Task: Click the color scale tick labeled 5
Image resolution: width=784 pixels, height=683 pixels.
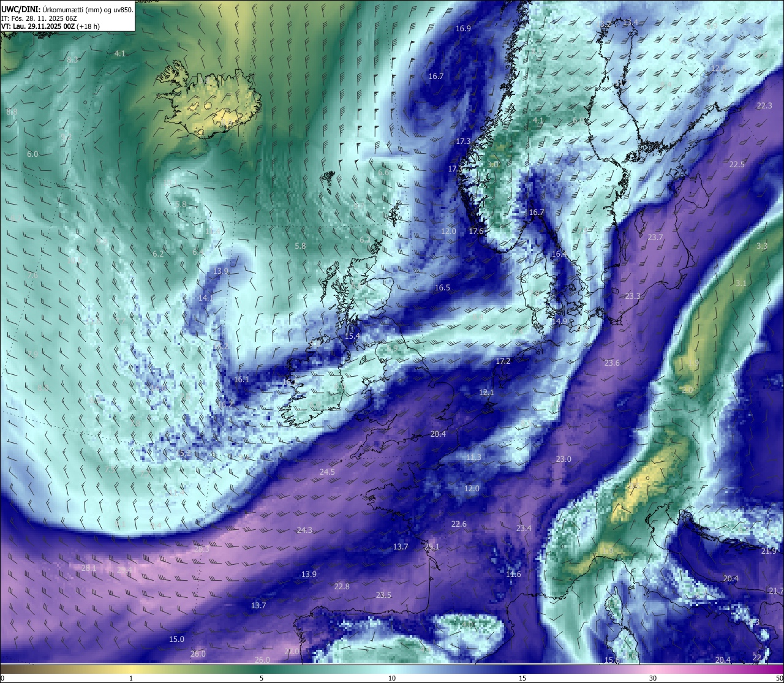Action: pyautogui.click(x=262, y=678)
